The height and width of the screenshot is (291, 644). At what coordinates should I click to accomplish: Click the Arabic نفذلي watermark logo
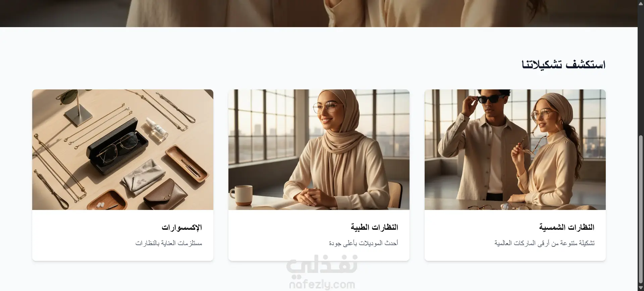click(322, 266)
